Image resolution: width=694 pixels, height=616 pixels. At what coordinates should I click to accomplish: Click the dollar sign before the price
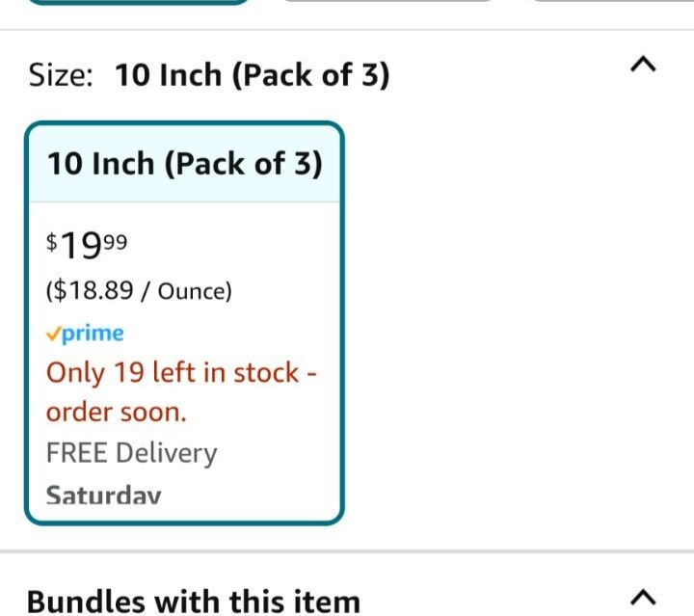tap(52, 241)
